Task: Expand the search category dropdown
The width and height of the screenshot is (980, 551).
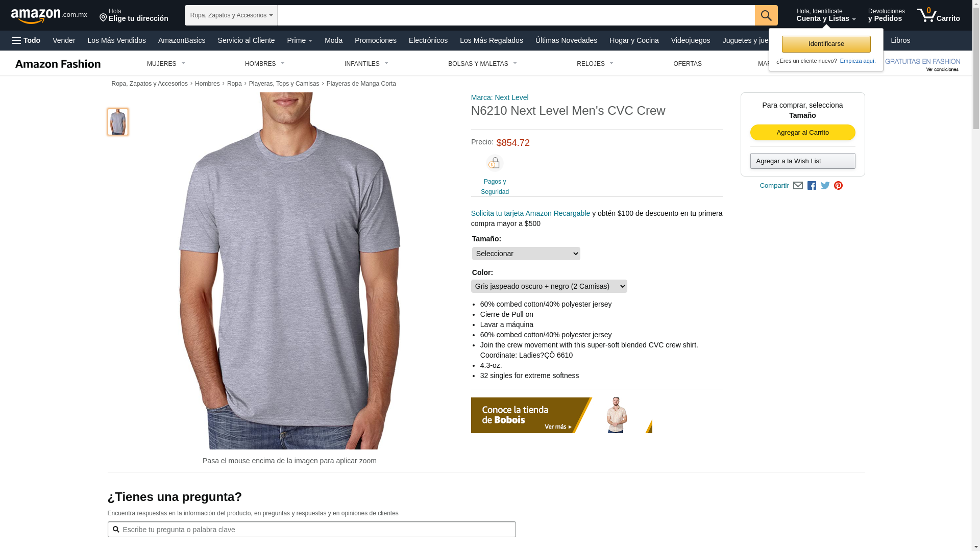Action: click(x=231, y=15)
